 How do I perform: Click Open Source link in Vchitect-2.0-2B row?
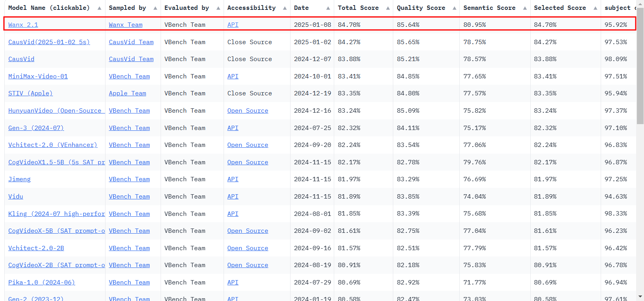pos(248,248)
